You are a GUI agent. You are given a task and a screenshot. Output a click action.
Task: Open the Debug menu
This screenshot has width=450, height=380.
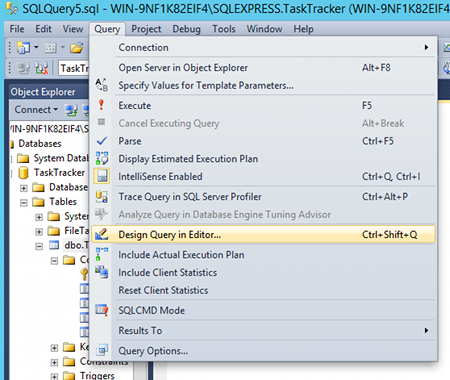[x=186, y=29]
